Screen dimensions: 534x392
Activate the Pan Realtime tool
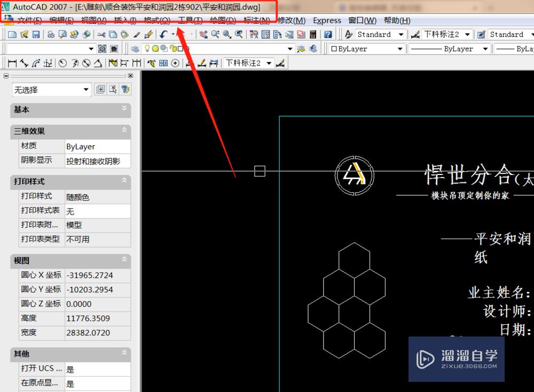[x=204, y=34]
